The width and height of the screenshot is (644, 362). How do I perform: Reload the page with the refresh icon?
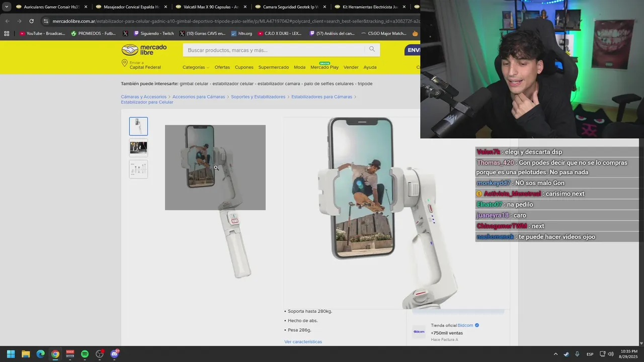click(31, 21)
